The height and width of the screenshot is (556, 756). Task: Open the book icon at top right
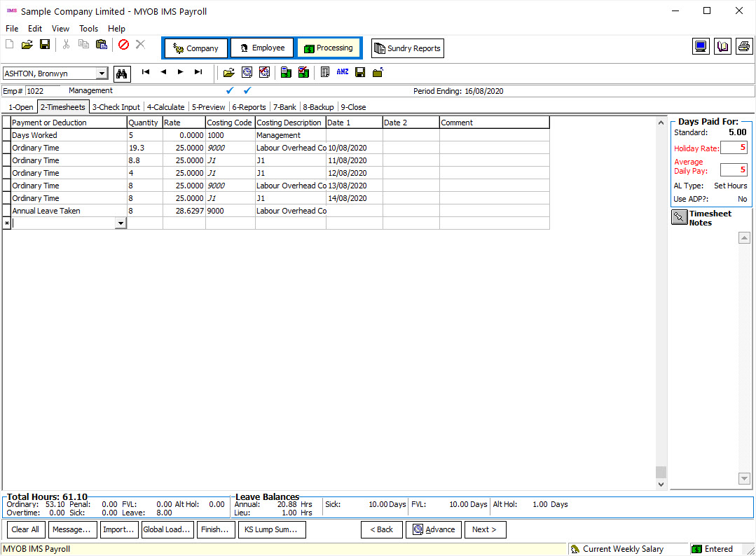coord(722,47)
